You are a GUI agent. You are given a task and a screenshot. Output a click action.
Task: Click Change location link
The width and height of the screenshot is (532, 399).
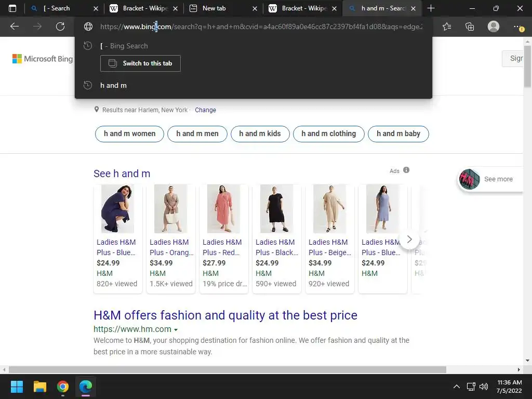[x=205, y=110]
